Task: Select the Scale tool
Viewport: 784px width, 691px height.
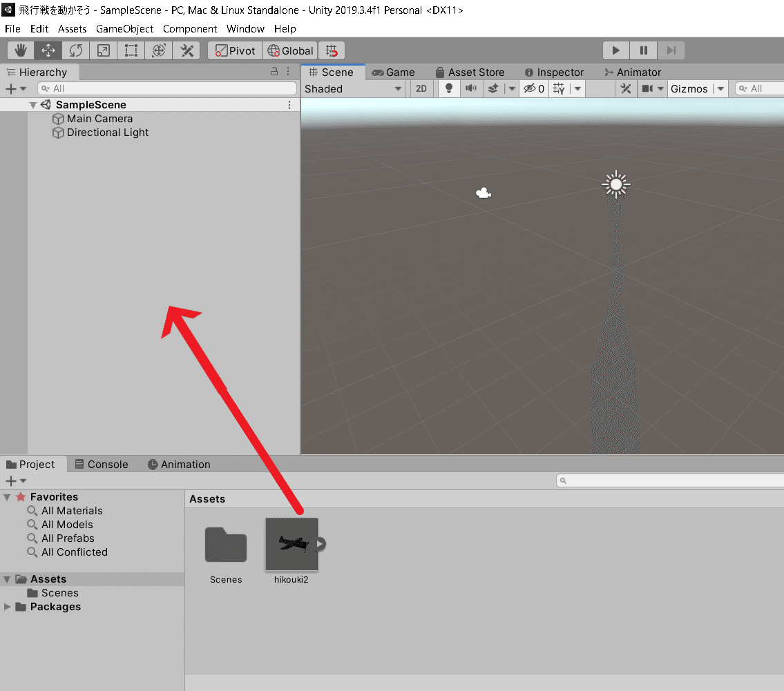Action: [104, 50]
